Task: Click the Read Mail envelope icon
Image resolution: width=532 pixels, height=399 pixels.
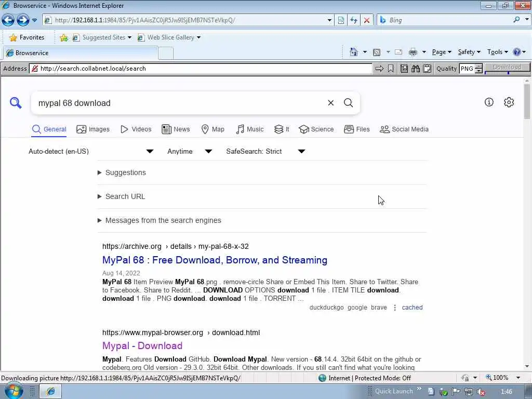Action: [398, 52]
